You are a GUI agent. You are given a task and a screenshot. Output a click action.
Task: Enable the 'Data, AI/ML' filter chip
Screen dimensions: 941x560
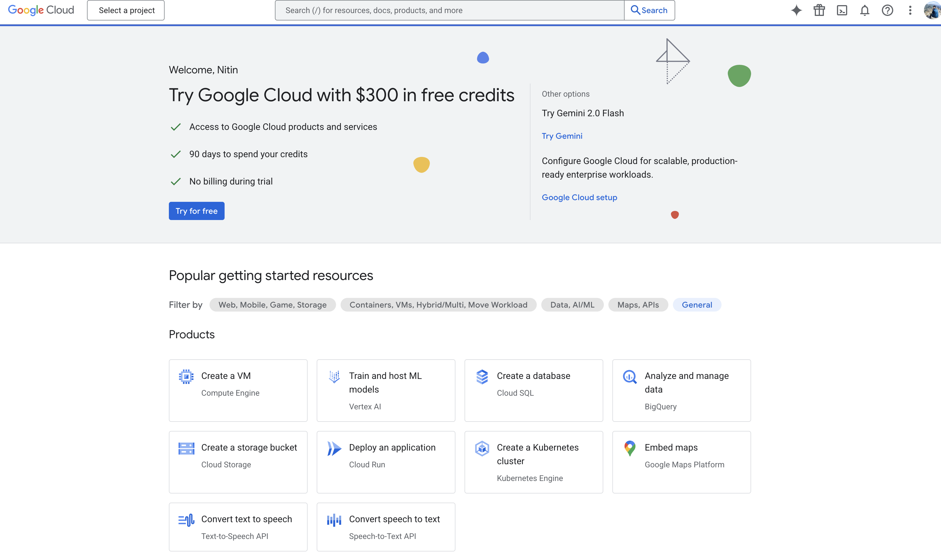pyautogui.click(x=572, y=304)
